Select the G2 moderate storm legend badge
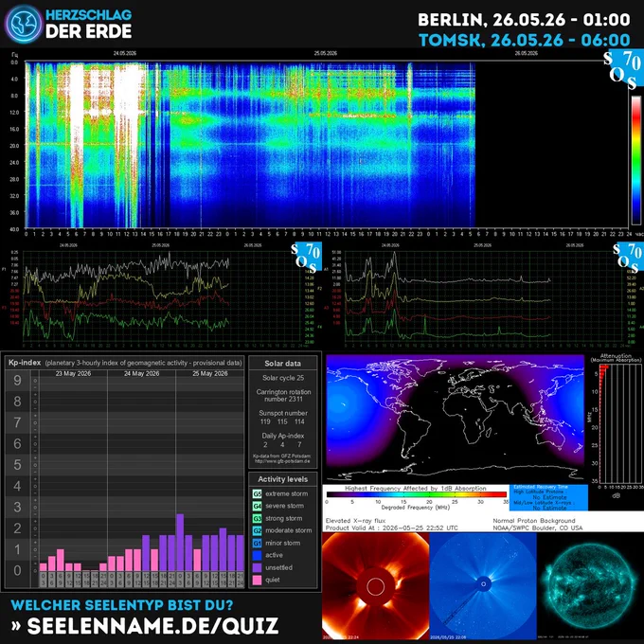The width and height of the screenshot is (644, 644). (x=257, y=530)
